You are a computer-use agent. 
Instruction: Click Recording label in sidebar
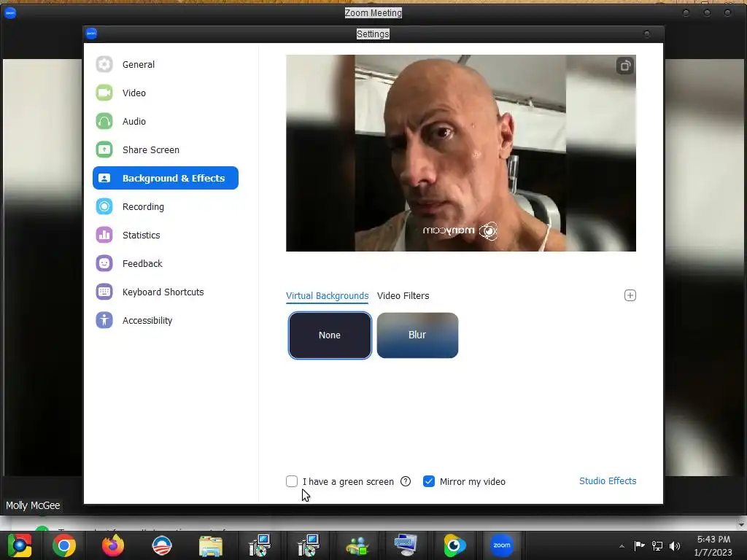pos(143,206)
